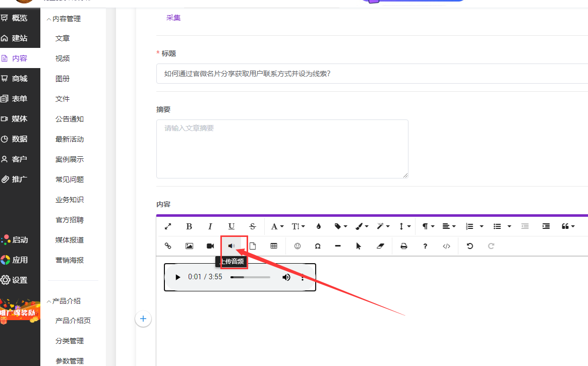
Task: Switch editor to code view
Action: [x=446, y=246]
